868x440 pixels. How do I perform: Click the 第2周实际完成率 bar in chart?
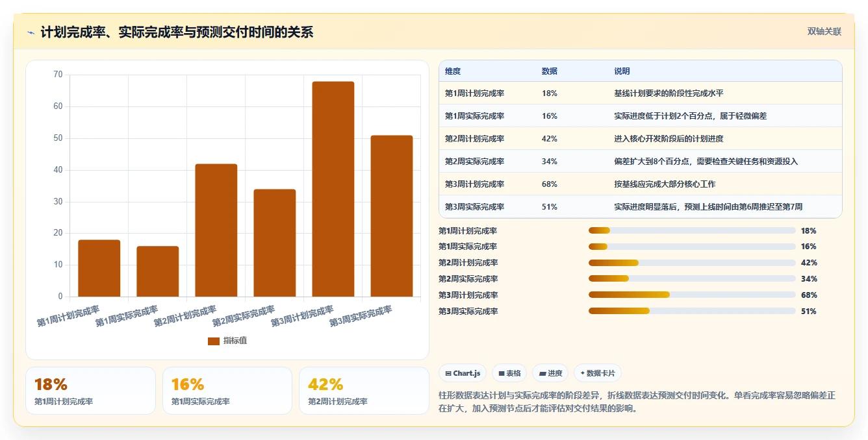point(275,243)
